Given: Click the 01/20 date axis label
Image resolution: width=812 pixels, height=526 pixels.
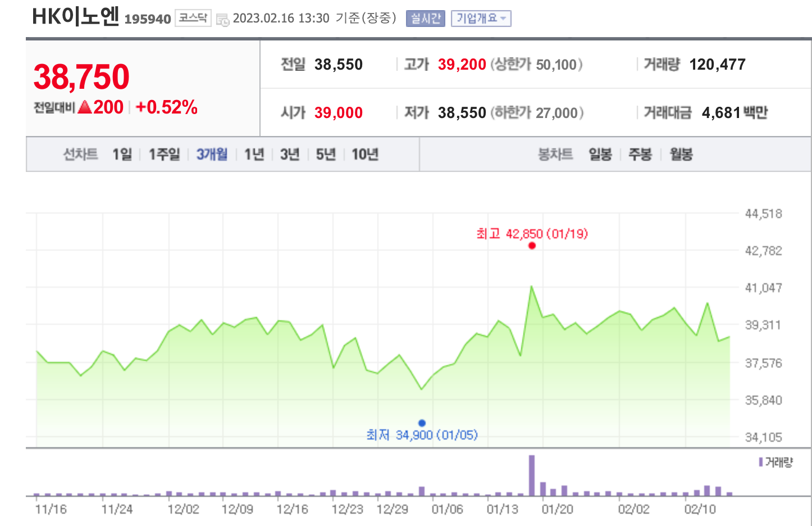Looking at the screenshot, I should (557, 509).
